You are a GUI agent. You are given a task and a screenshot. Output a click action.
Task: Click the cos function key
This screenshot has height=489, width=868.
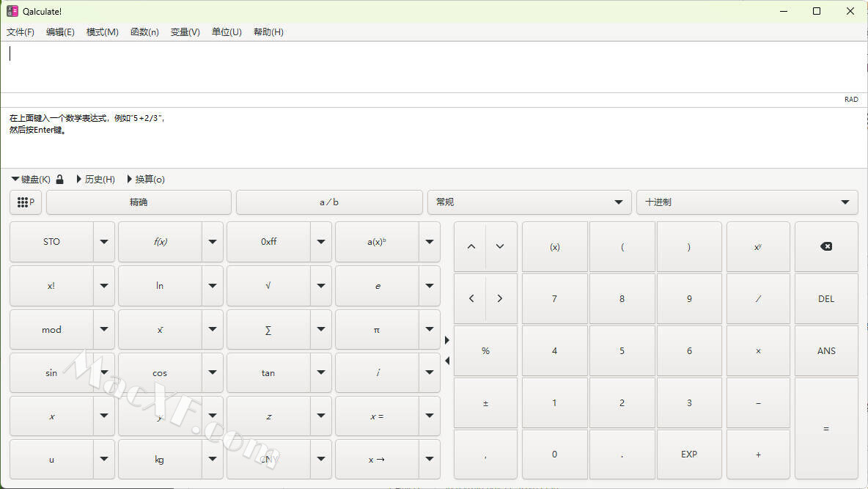[160, 372]
